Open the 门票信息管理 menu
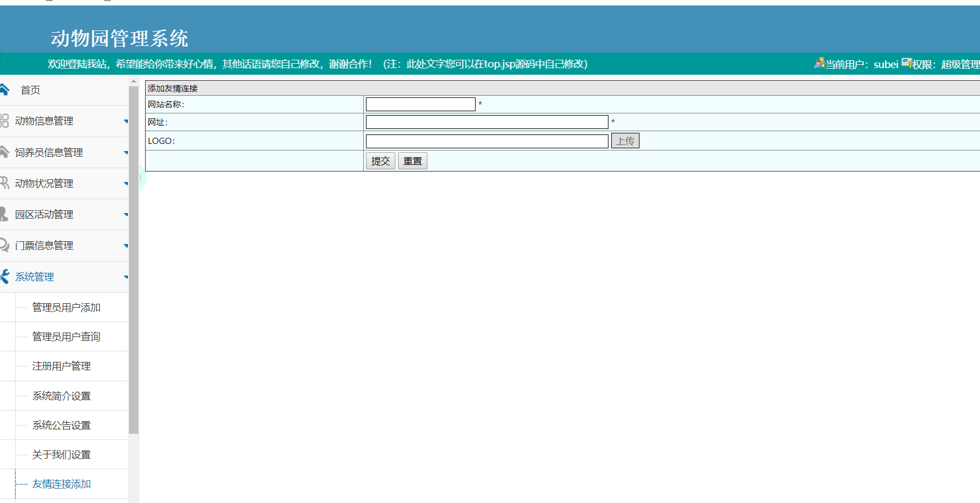 44,245
